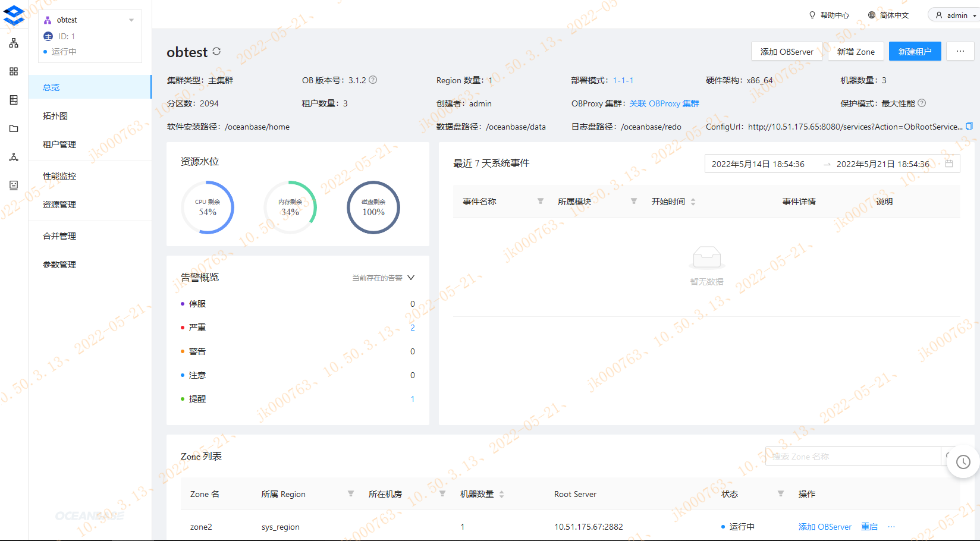Click the Restart link in zone2 row
The height and width of the screenshot is (541, 980).
coord(869,527)
